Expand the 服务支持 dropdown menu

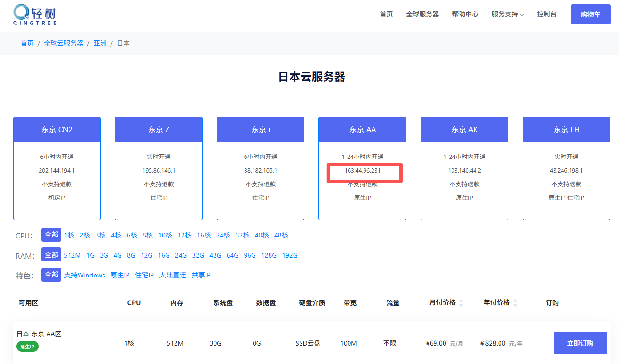pyautogui.click(x=508, y=14)
